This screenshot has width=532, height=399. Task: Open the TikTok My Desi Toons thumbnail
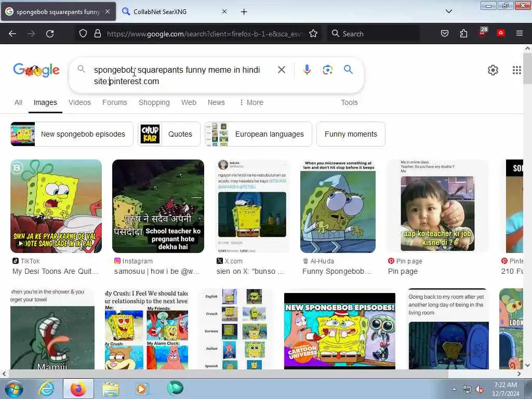(56, 206)
